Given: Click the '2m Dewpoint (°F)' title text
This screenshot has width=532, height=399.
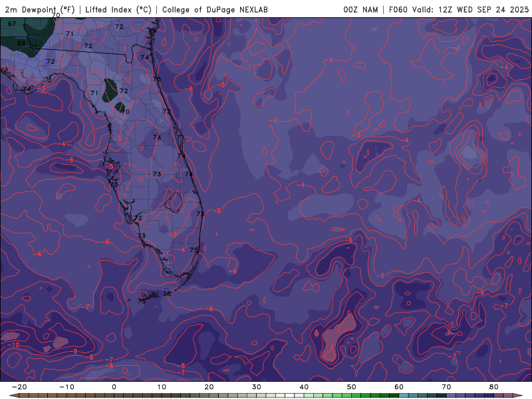Looking at the screenshot, I should point(40,9).
